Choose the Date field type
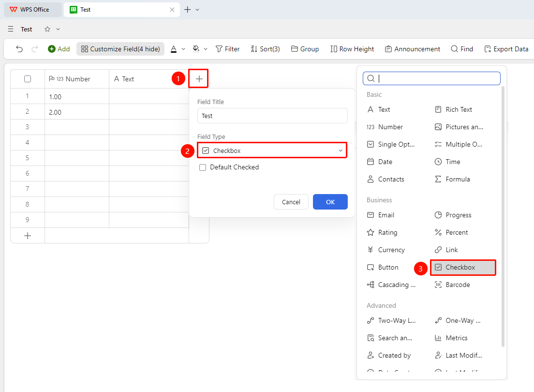Viewport: 534px width, 392px height. point(379,162)
